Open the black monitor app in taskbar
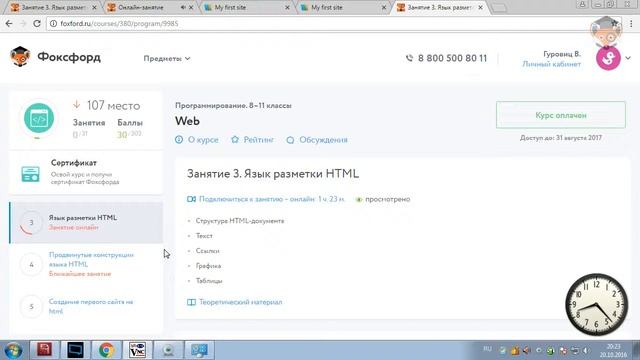640x360 pixels. (75, 350)
